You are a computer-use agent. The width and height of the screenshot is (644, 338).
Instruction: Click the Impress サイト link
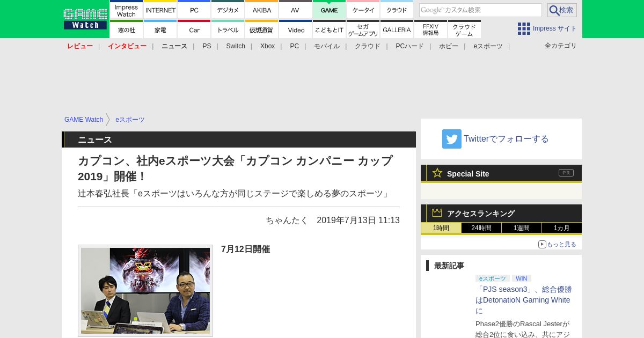click(x=554, y=28)
